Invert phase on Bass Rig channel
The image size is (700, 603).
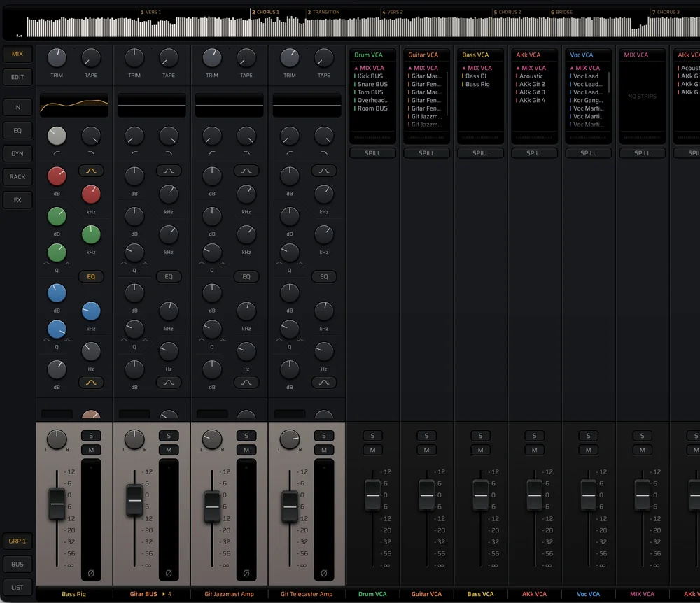click(x=91, y=573)
